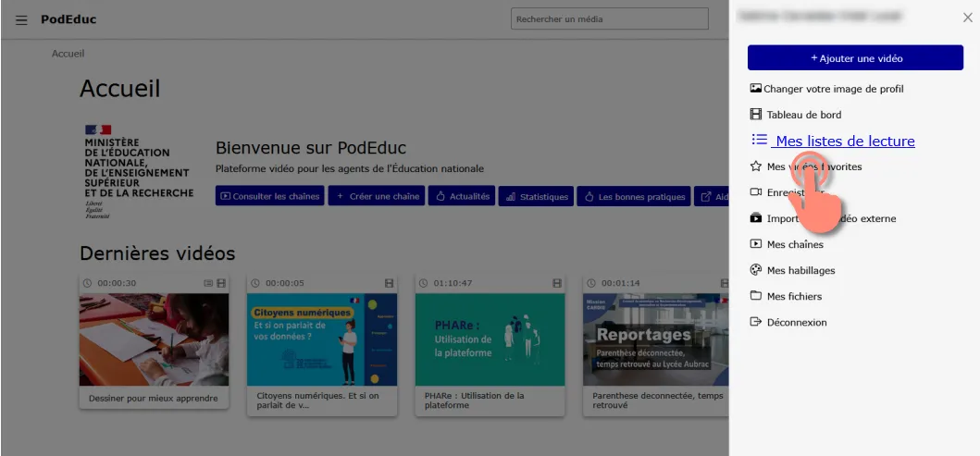The height and width of the screenshot is (456, 980).
Task: Open Dessiner pour mieux apprendre thumbnail
Action: pyautogui.click(x=154, y=339)
